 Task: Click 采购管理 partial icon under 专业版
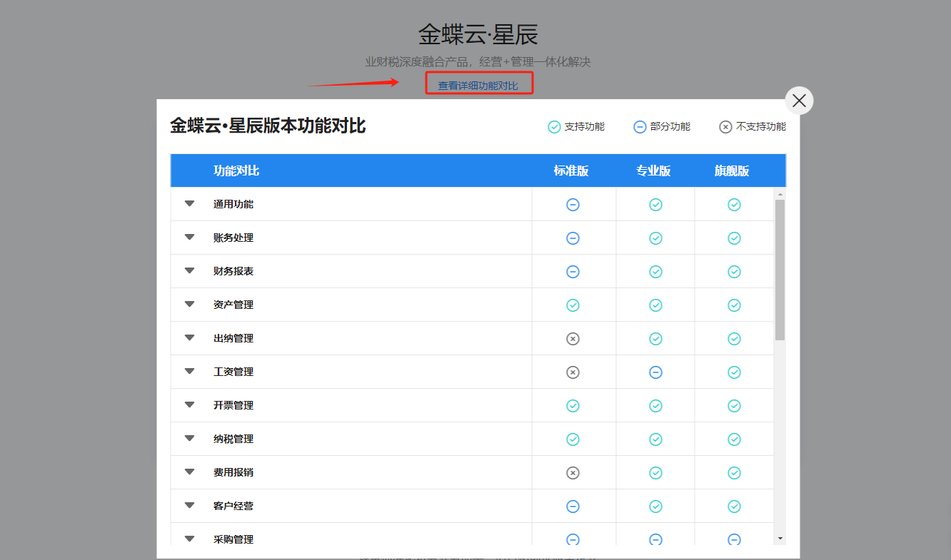click(x=655, y=539)
